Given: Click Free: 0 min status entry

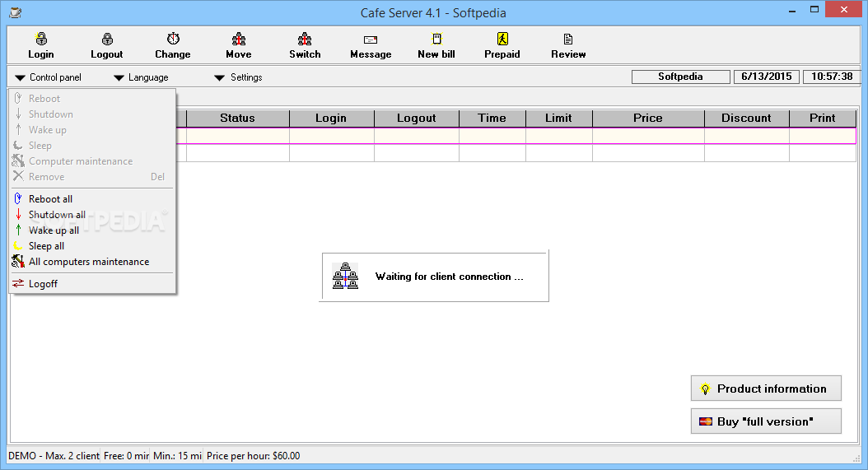Looking at the screenshot, I should click(126, 456).
